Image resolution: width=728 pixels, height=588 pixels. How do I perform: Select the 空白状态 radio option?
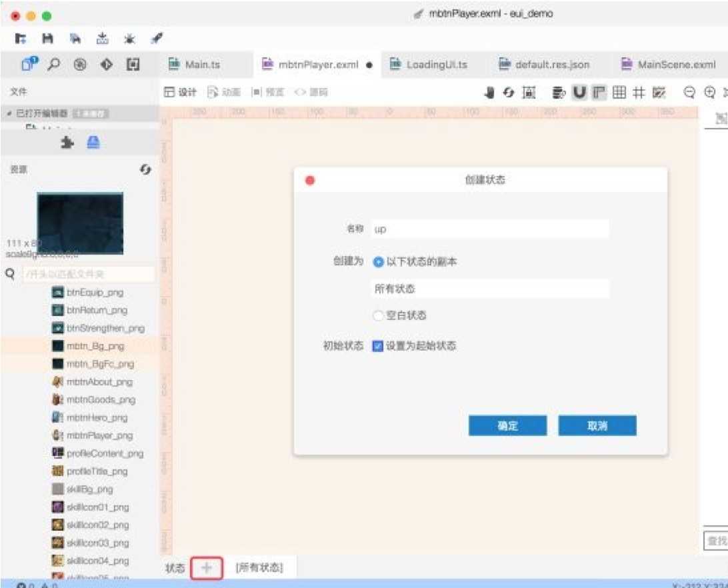[378, 315]
